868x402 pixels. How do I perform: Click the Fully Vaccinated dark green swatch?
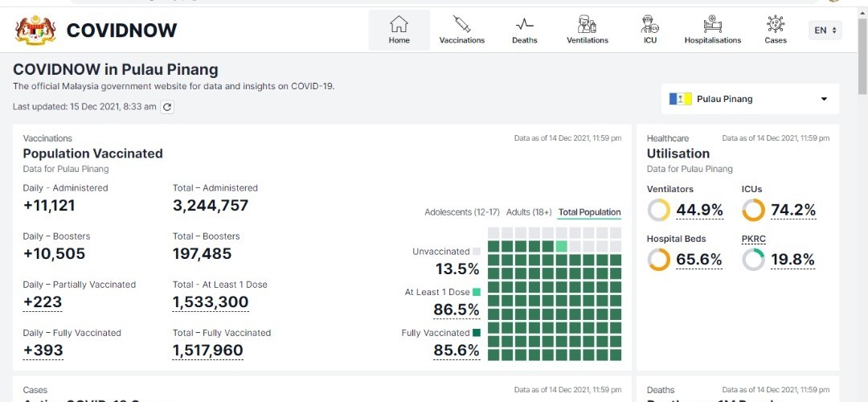tap(477, 333)
